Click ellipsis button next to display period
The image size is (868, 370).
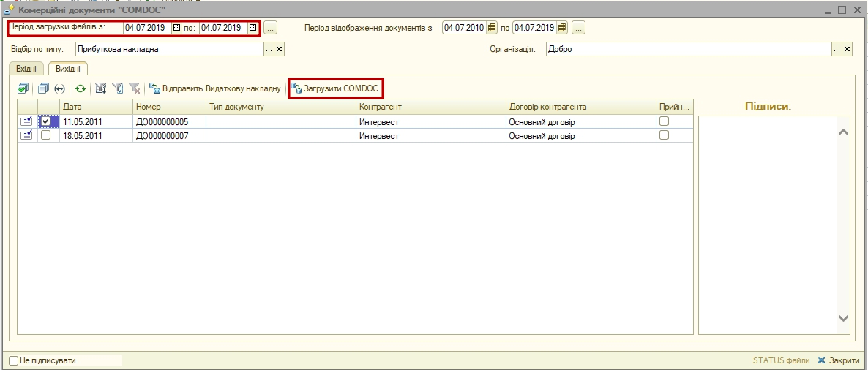point(578,28)
